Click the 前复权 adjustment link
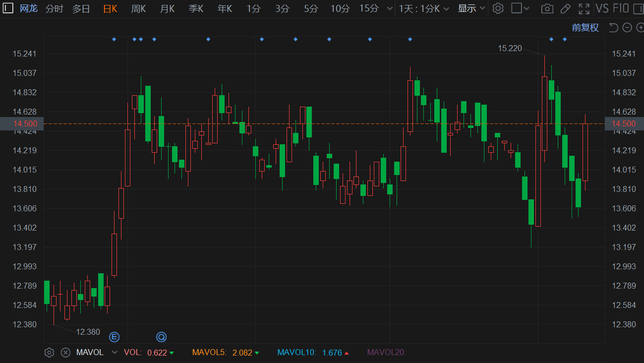Image resolution: width=644 pixels, height=363 pixels. [x=585, y=28]
